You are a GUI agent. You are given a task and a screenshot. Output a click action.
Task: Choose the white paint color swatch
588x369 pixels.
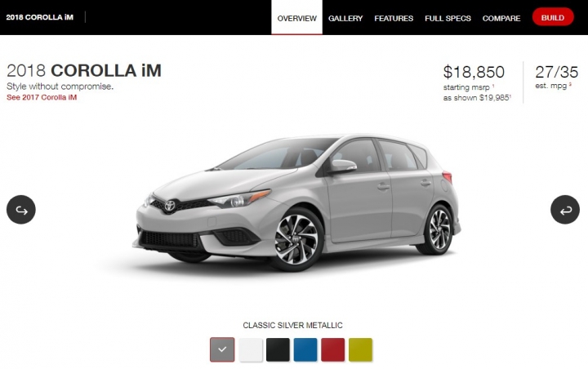pyautogui.click(x=251, y=349)
